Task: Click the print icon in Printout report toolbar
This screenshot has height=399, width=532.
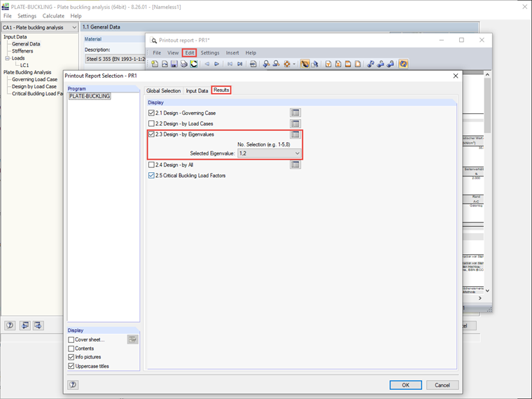Action: coord(184,64)
